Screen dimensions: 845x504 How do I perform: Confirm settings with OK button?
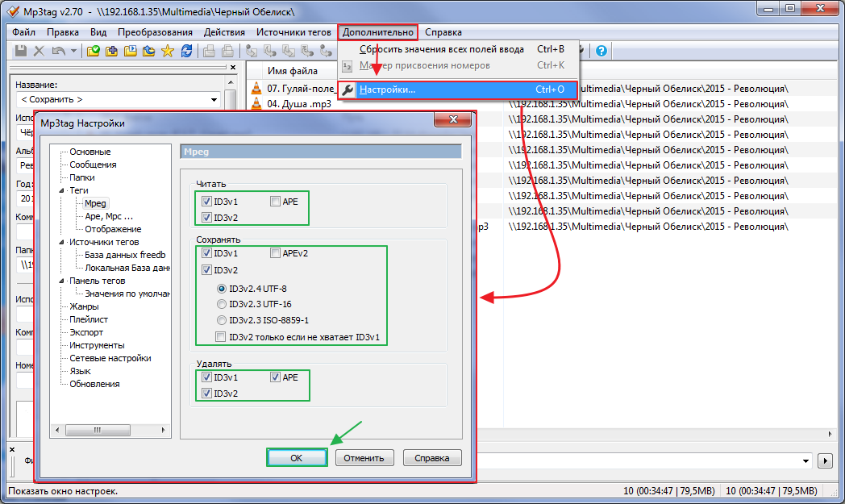point(297,458)
